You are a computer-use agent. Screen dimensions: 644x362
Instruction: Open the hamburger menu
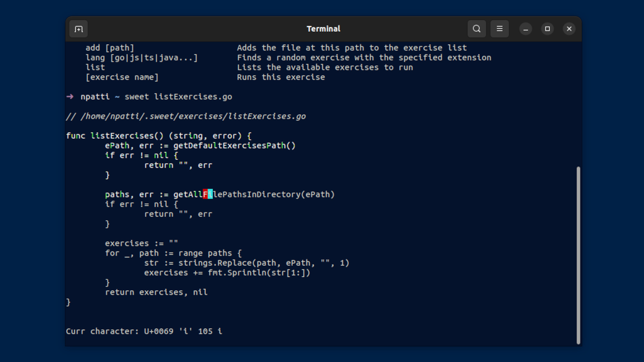point(499,29)
